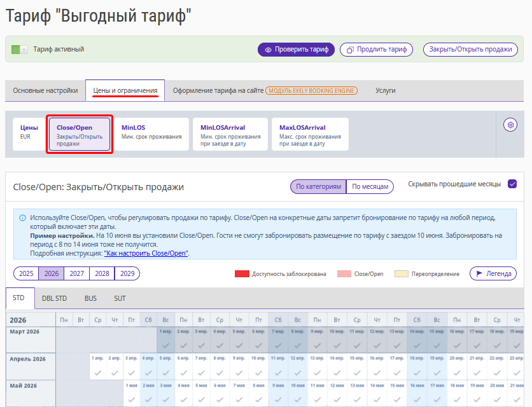Open the Легенда legend button

(x=493, y=273)
